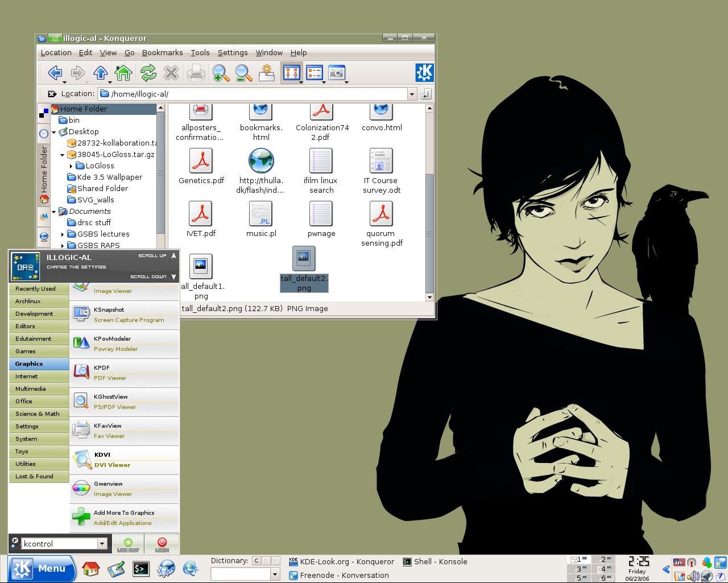728x583 pixels.
Task: Open the Location menu
Action: (x=56, y=52)
